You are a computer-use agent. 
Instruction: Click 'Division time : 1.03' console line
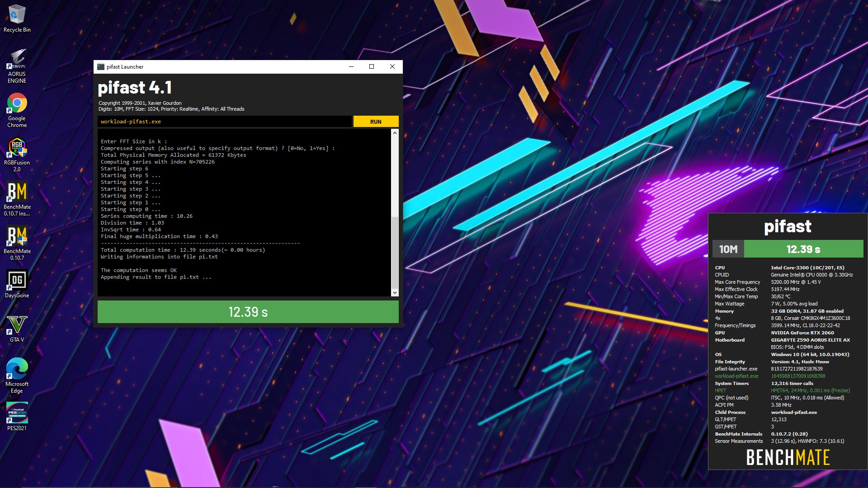(132, 223)
